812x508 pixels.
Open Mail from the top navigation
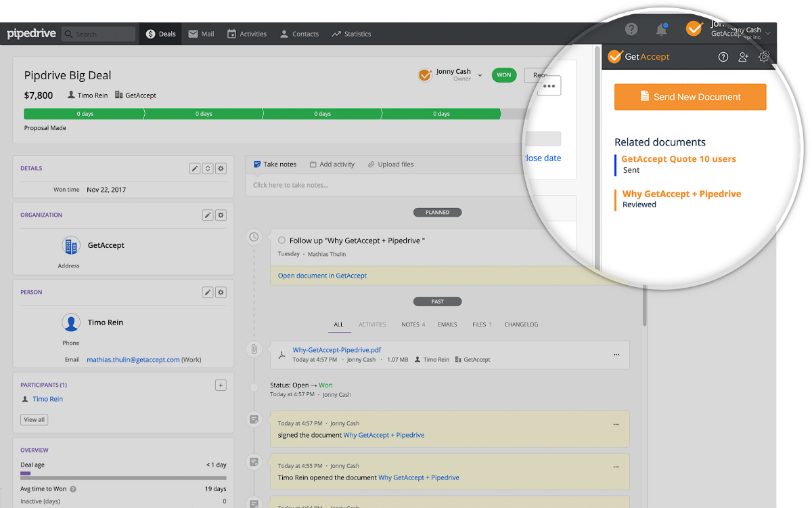(200, 33)
